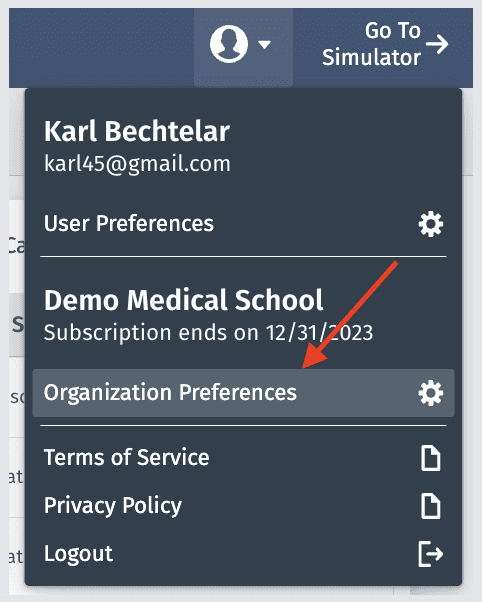Click the gear icon next to User Preferences

[x=431, y=224]
